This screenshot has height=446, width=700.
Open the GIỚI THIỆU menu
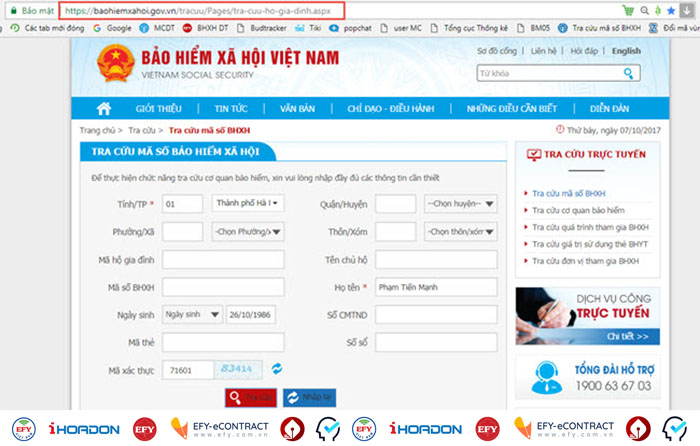[x=158, y=108]
